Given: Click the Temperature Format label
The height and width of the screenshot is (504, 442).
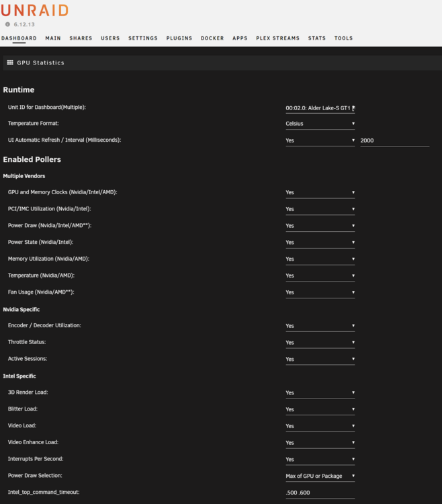Looking at the screenshot, I should [34, 124].
